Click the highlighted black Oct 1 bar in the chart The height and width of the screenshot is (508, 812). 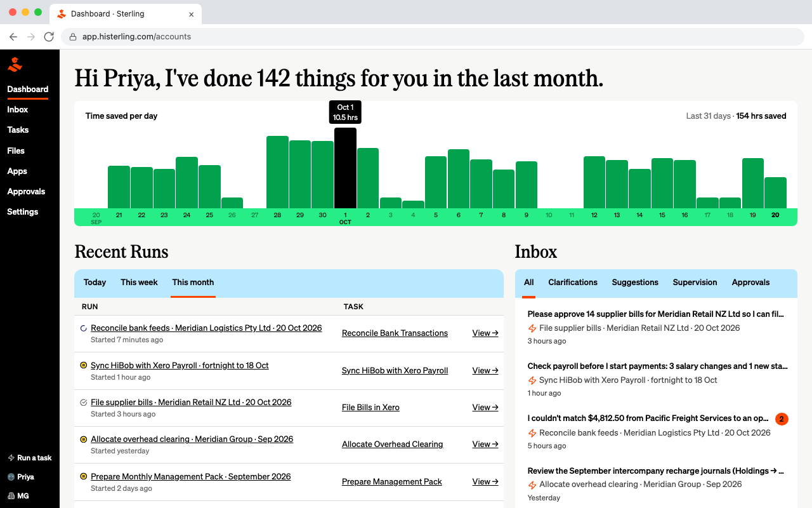tap(345, 168)
